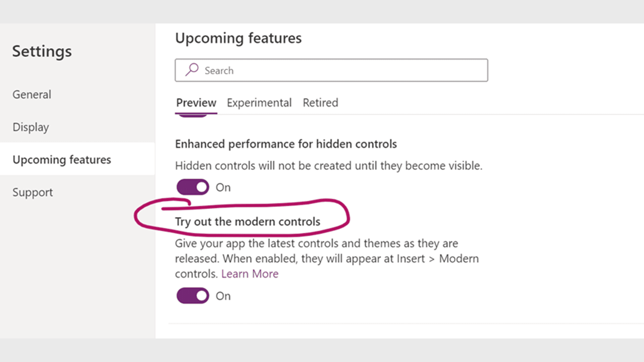The image size is (644, 362).
Task: Click the hidden controls description text
Action: tap(329, 165)
